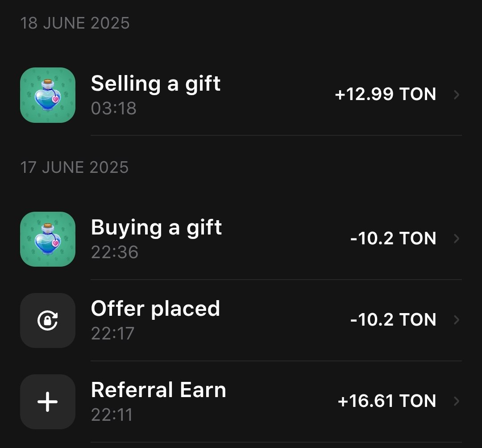Expand the Referral Earn chevron arrow

pyautogui.click(x=457, y=401)
